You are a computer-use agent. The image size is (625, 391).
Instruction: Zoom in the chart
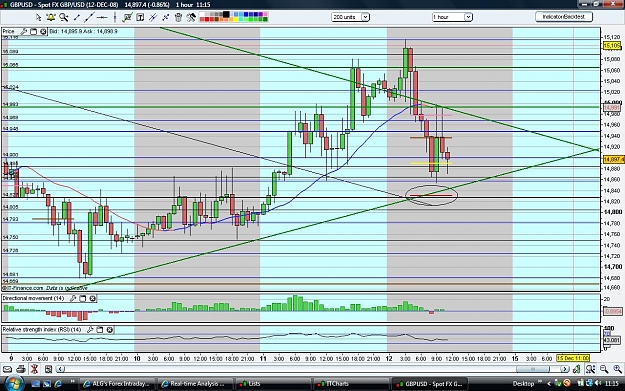617,369
